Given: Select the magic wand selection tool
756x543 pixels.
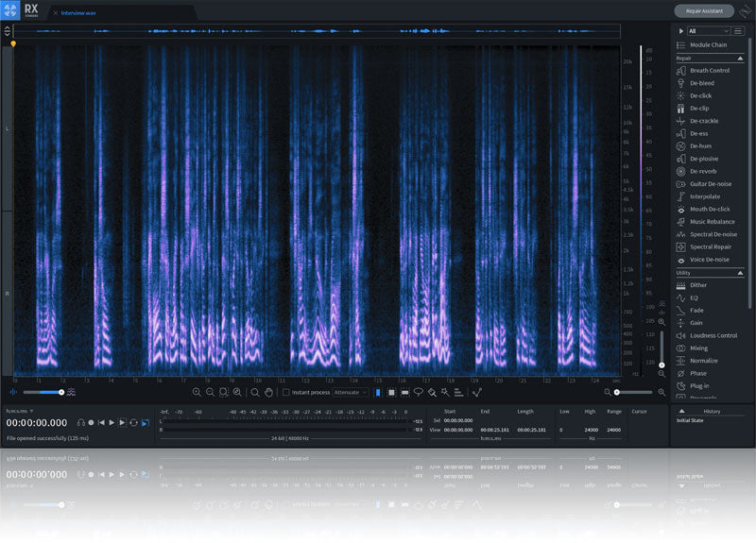Looking at the screenshot, I should point(445,392).
